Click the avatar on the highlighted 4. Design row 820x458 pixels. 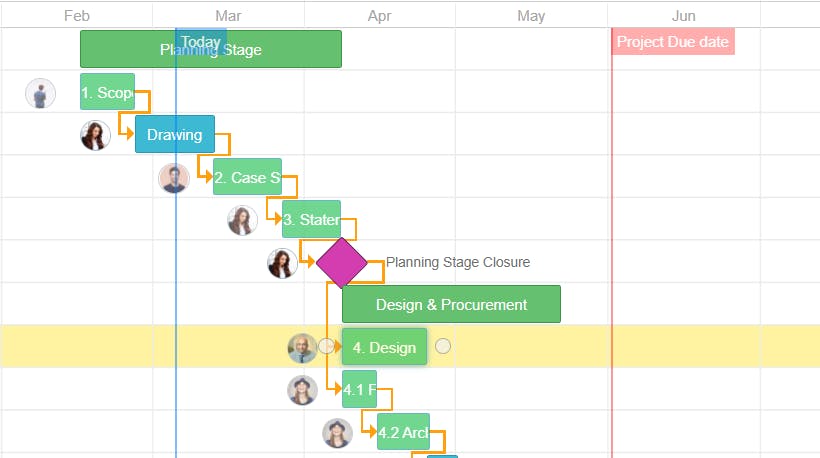point(302,347)
